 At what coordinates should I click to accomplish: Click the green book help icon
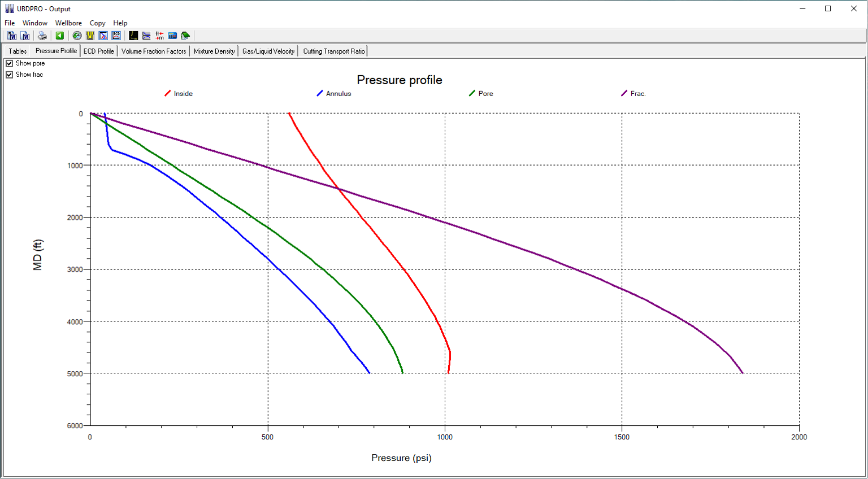[x=185, y=36]
